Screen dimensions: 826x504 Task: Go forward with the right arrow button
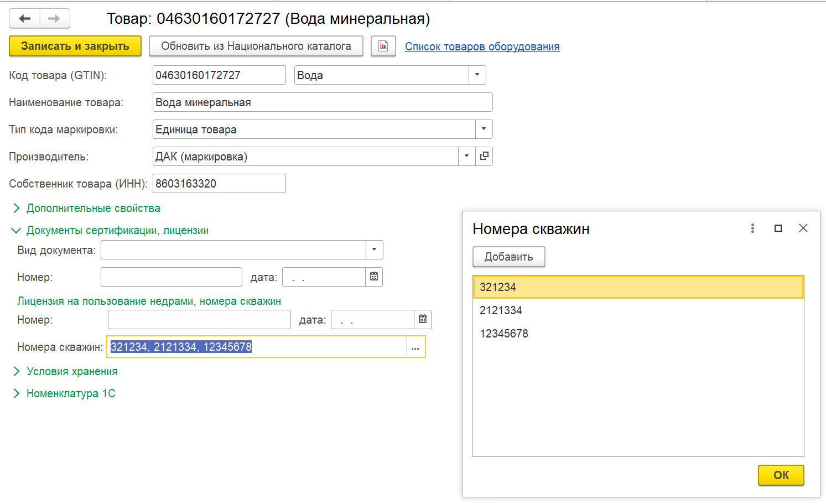coord(54,19)
